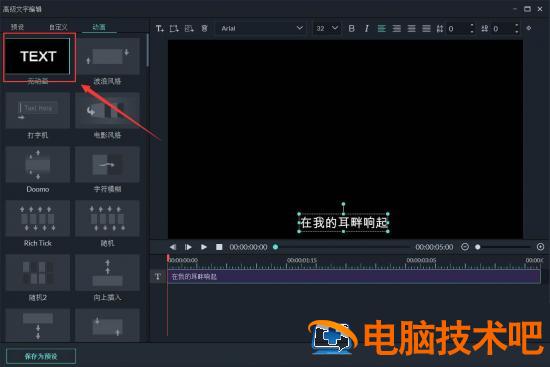Click the add shape tool icon
Screen dimensions: 550x367
pos(174,28)
